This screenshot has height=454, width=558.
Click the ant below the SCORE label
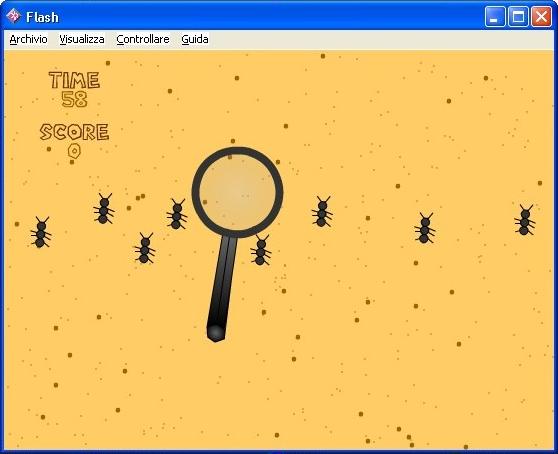click(104, 209)
